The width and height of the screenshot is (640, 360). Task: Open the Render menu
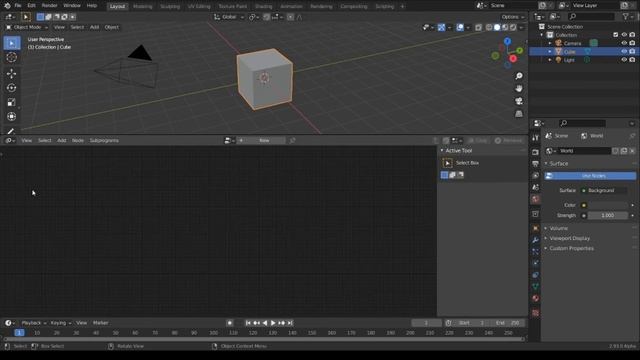click(x=49, y=6)
